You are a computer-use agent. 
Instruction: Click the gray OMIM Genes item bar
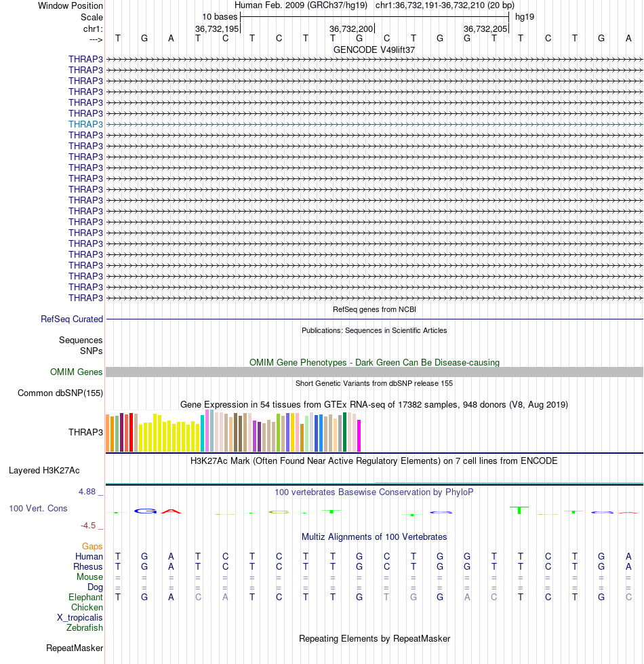[374, 372]
